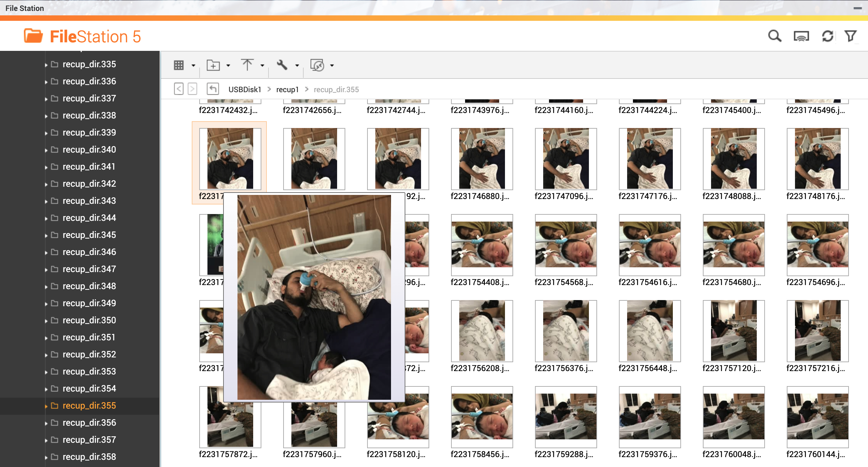Expand the recup_dir.348 tree node
Image resolution: width=868 pixels, height=467 pixels.
pos(46,287)
